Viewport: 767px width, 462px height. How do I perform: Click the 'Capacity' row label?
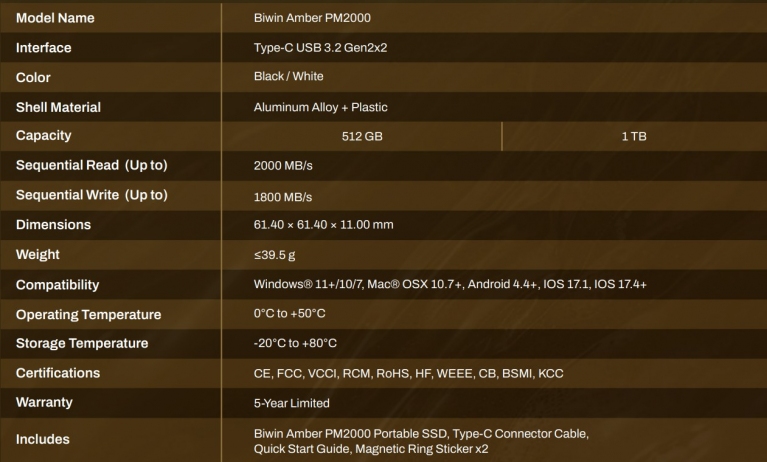[44, 136]
